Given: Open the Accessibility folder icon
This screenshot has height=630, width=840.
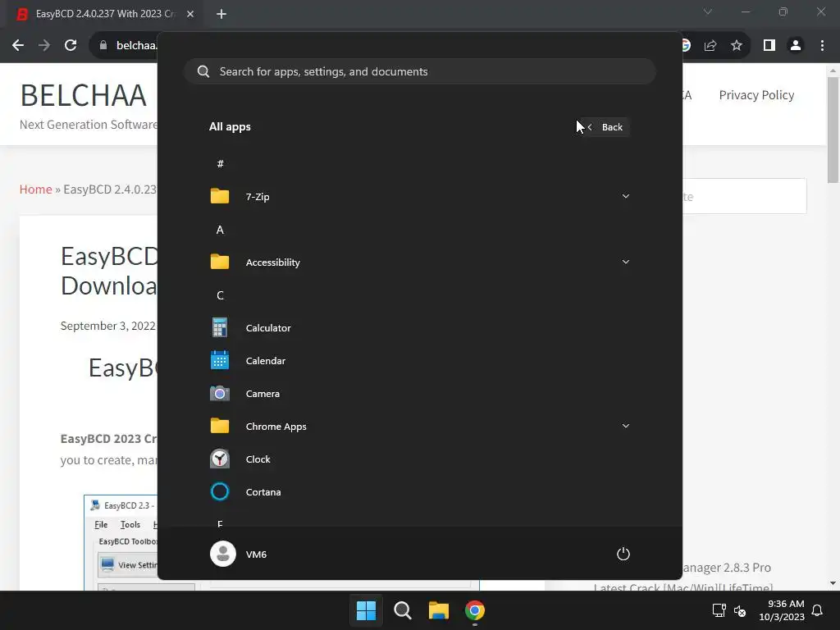Looking at the screenshot, I should coord(220,262).
